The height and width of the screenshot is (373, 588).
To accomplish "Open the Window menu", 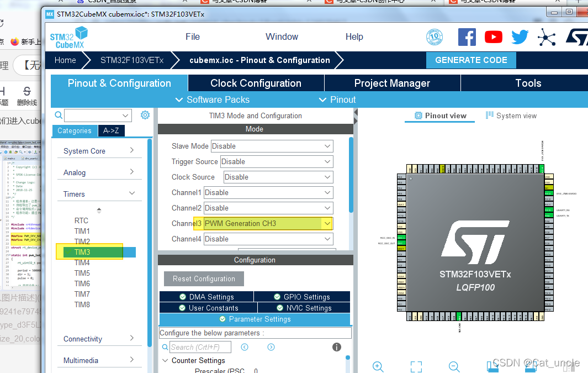I will [x=282, y=37].
